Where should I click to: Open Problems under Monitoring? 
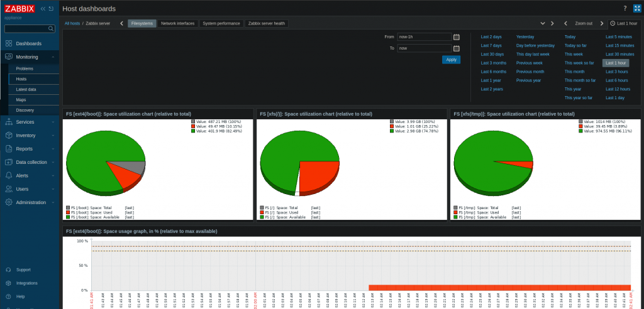tap(25, 68)
